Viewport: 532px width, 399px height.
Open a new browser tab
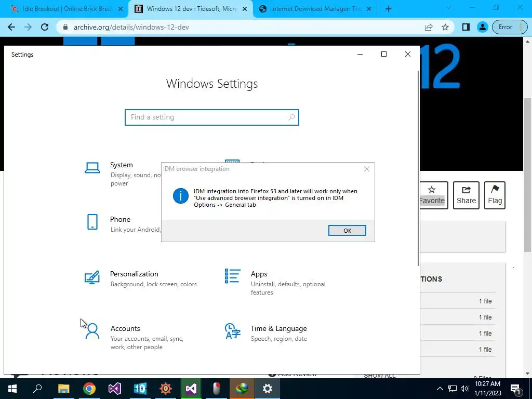pyautogui.click(x=389, y=9)
